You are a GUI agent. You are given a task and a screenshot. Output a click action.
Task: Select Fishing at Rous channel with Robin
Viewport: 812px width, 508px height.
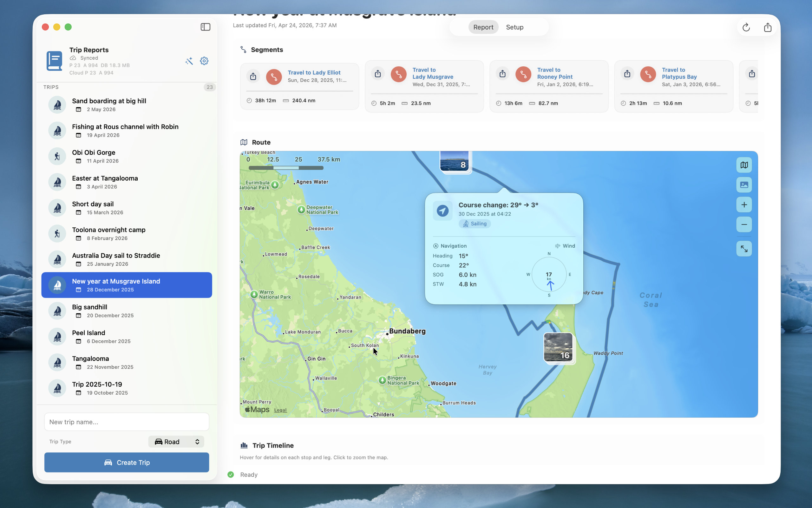click(127, 130)
